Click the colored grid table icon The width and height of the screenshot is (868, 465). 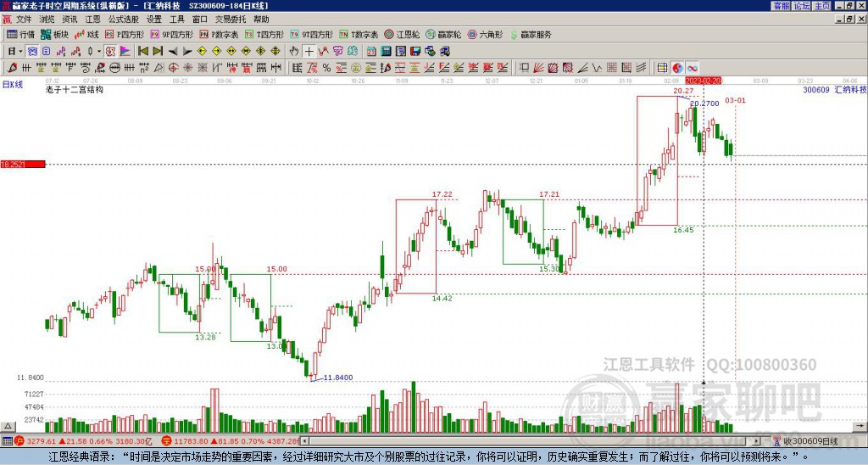coord(662,68)
